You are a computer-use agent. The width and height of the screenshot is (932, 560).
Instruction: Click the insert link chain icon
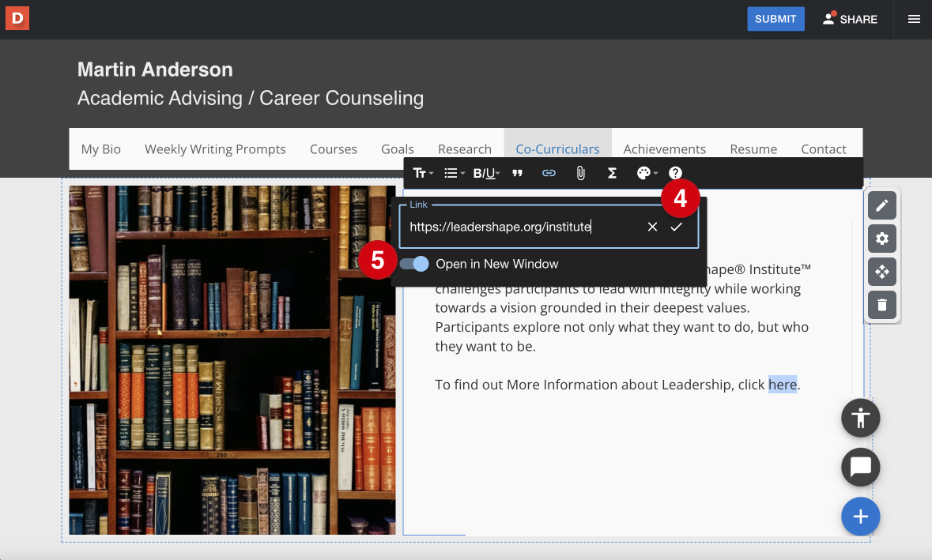coord(549,173)
